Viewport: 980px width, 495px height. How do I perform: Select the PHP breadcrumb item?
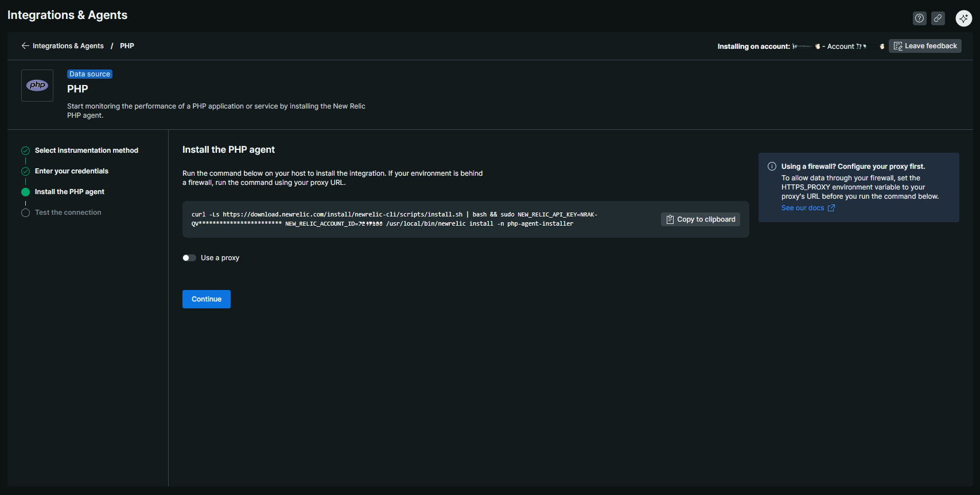coord(127,46)
